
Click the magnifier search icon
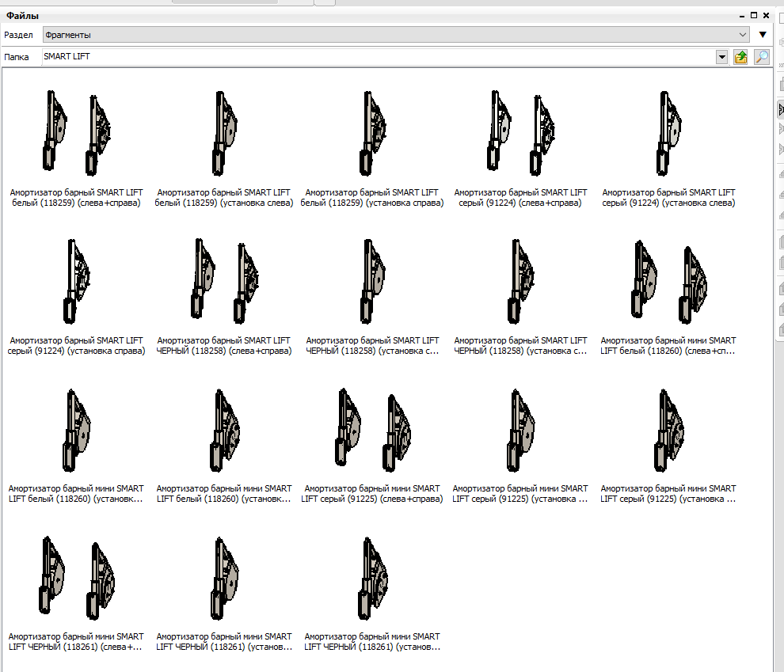[x=762, y=57]
